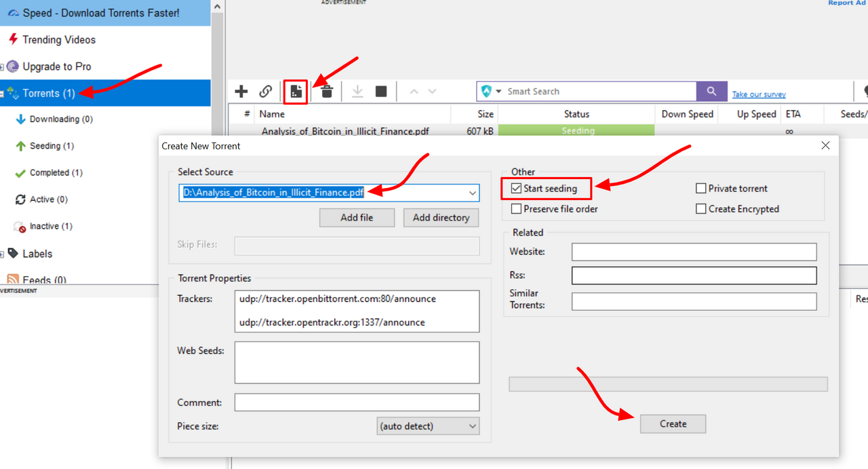Select Inactive (1) in sidebar

[x=51, y=226]
